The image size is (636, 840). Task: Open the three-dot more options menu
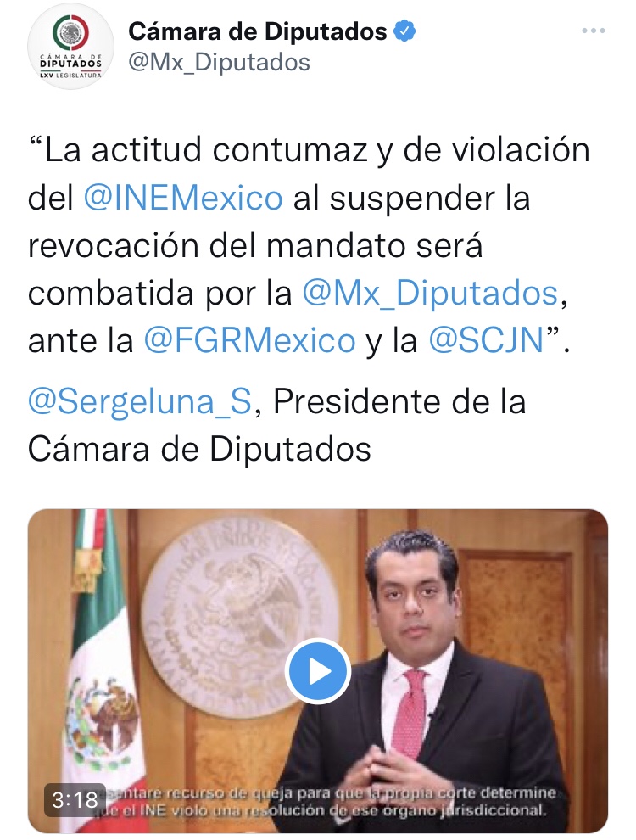[x=593, y=31]
